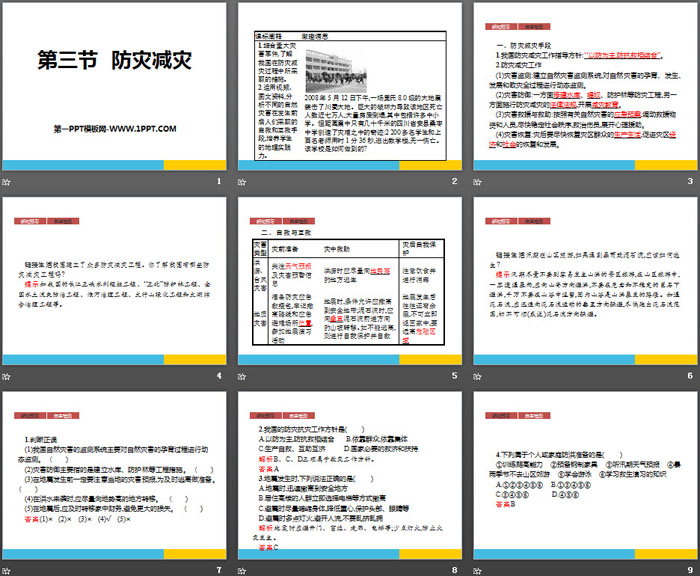Click slide number 5 label
700x576 pixels.
[x=454, y=376]
